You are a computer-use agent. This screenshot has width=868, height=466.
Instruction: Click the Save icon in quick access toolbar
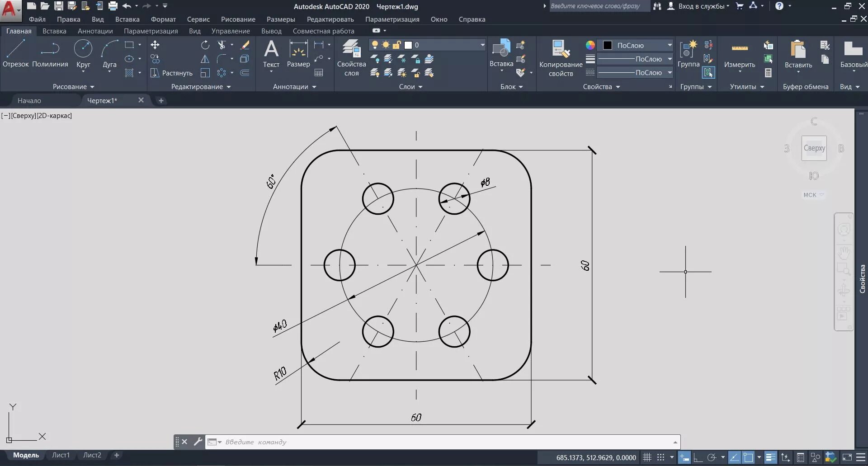pyautogui.click(x=58, y=6)
